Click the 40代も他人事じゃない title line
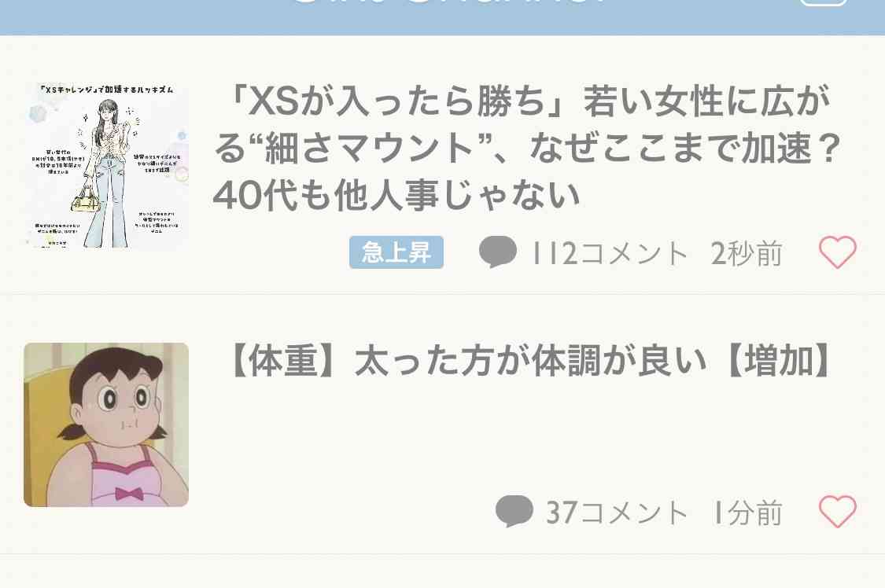Screen dimensions: 885x588 tap(396, 195)
